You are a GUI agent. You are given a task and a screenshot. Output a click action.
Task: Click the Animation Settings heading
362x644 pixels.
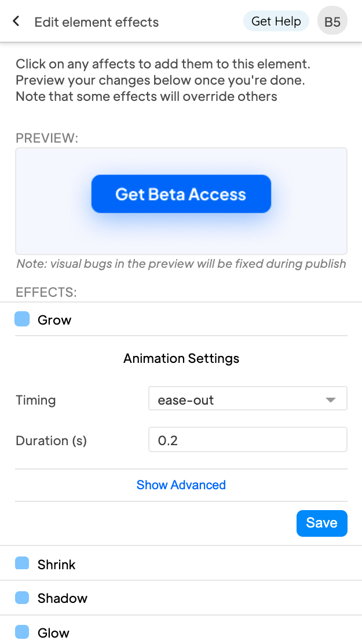tap(181, 359)
